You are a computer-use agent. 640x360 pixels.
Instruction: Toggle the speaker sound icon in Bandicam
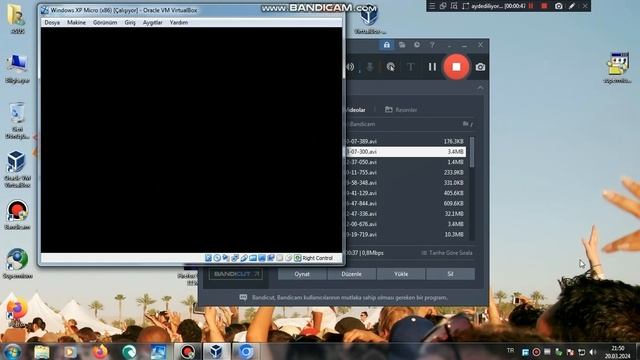coord(350,67)
